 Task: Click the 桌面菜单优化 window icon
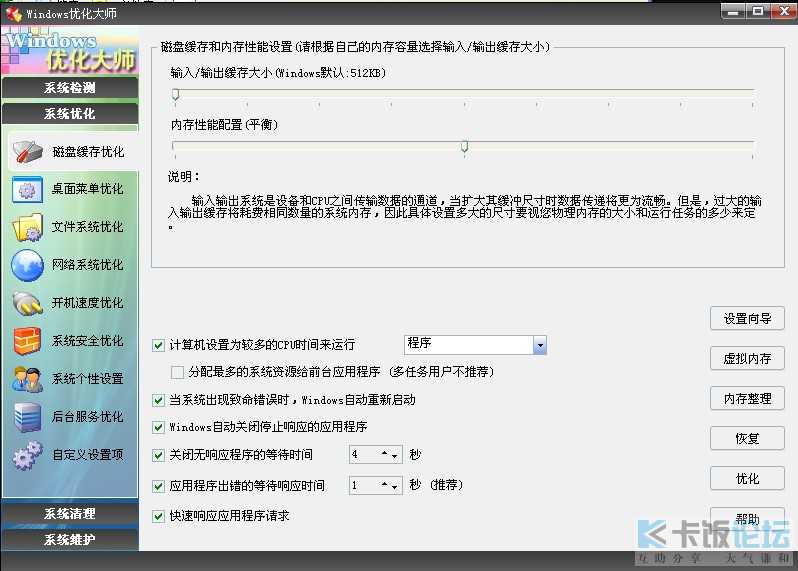(x=27, y=189)
